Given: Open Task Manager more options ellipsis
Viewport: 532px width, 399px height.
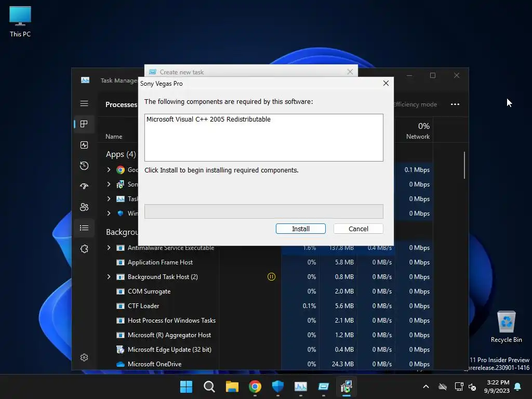Looking at the screenshot, I should click(x=455, y=104).
